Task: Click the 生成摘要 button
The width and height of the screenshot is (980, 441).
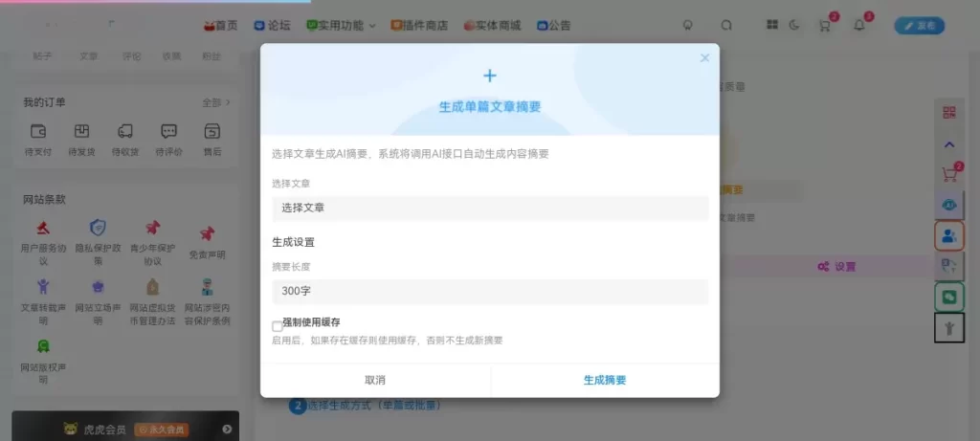Action: [605, 380]
